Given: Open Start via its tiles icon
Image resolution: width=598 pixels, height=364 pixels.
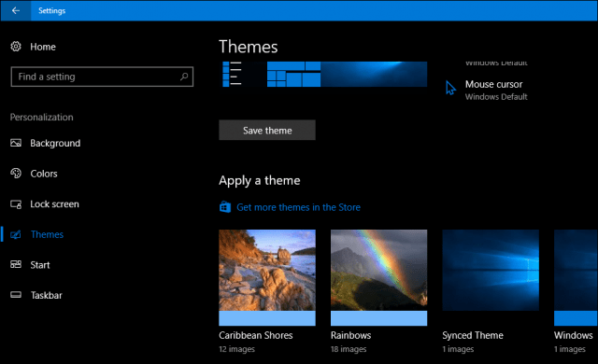Looking at the screenshot, I should click(16, 264).
